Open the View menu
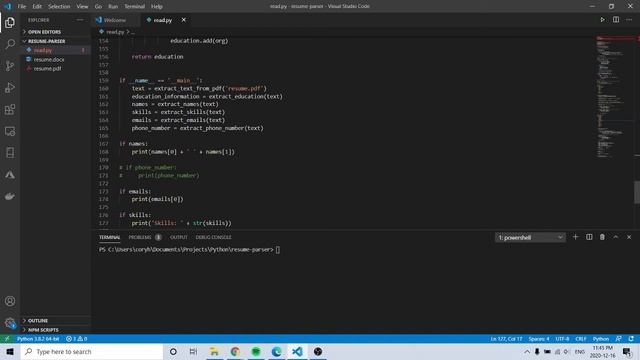Image resolution: width=640 pixels, height=360 pixels. point(82,7)
